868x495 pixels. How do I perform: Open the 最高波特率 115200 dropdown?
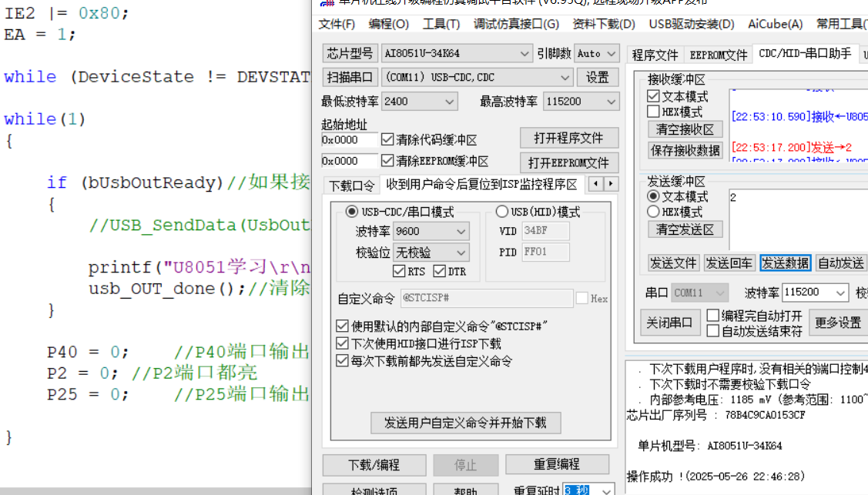pyautogui.click(x=581, y=102)
